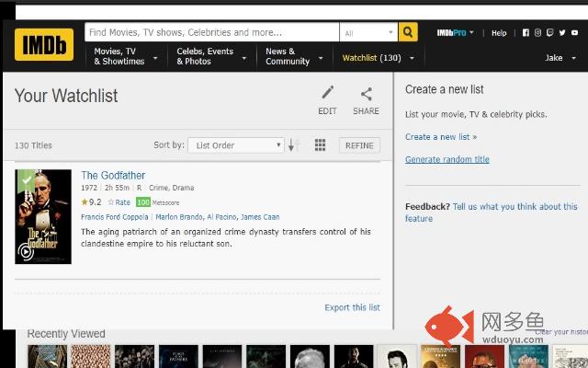Click 130 Titles count text

pyautogui.click(x=33, y=145)
